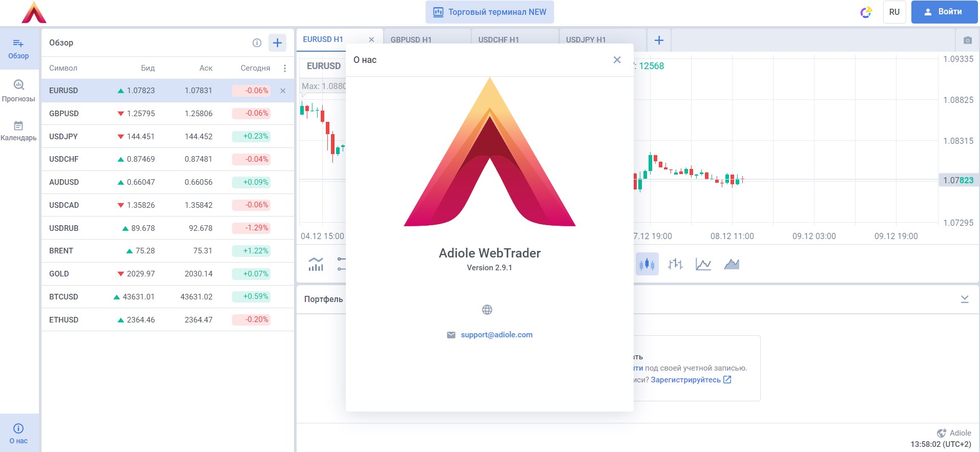Click the info icon in Обзор header
The width and height of the screenshot is (980, 452).
tap(257, 43)
